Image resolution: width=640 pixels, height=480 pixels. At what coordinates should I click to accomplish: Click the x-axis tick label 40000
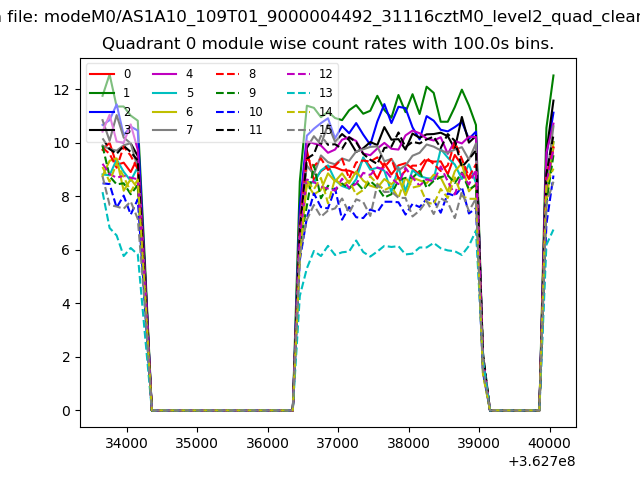549,441
